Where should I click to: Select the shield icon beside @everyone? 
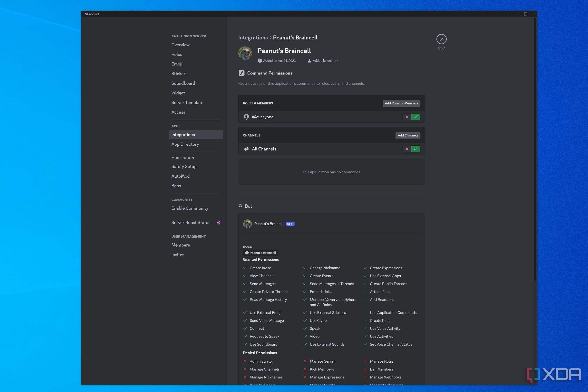click(246, 117)
